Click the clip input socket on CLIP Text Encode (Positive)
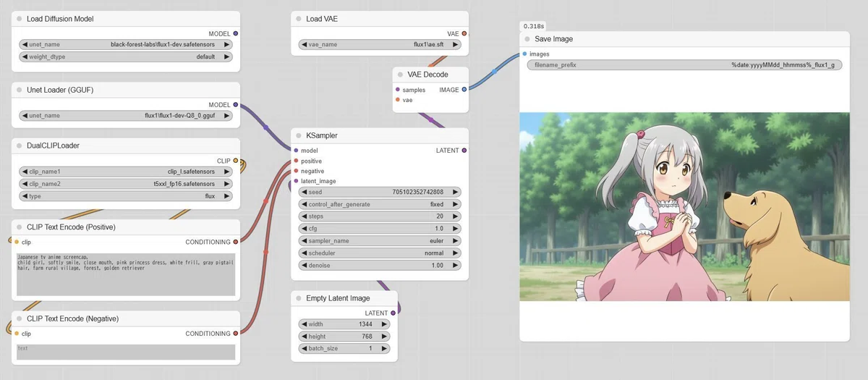This screenshot has width=868, height=380. [17, 242]
